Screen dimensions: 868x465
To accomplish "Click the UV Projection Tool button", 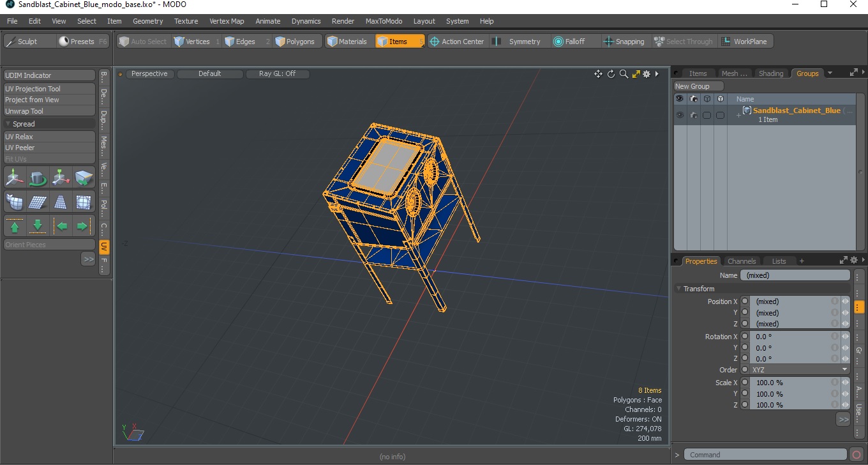I will pos(50,89).
